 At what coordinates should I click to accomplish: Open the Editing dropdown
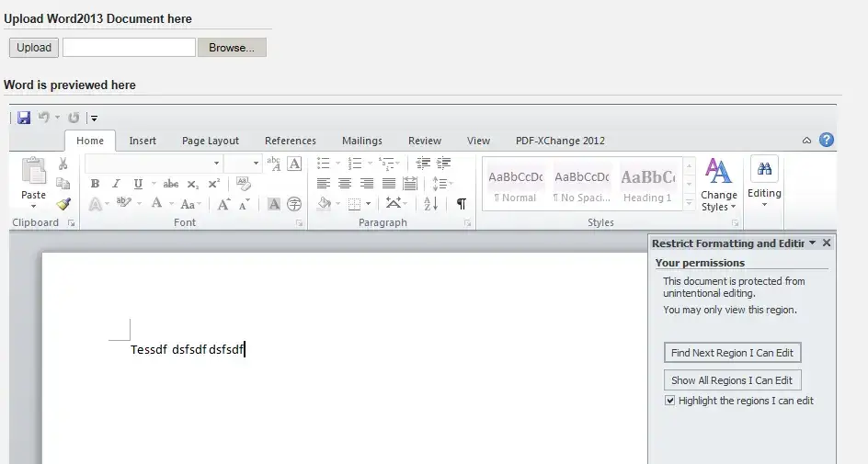[764, 182]
